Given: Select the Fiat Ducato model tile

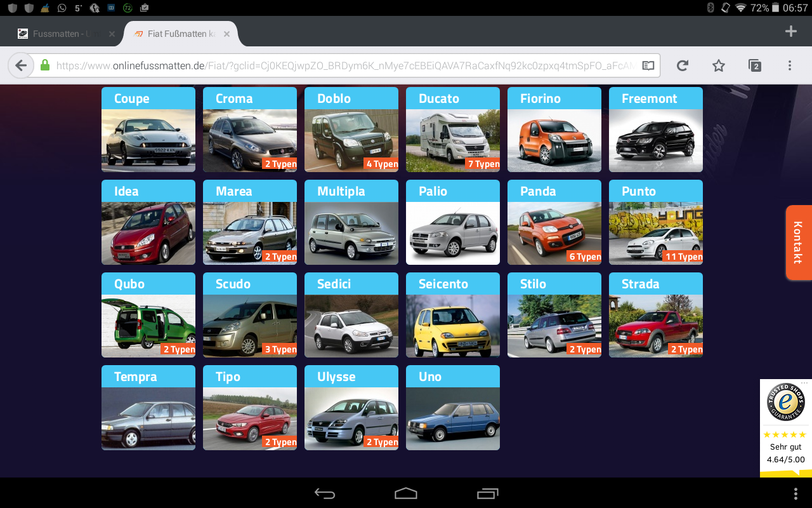Looking at the screenshot, I should pos(453,130).
